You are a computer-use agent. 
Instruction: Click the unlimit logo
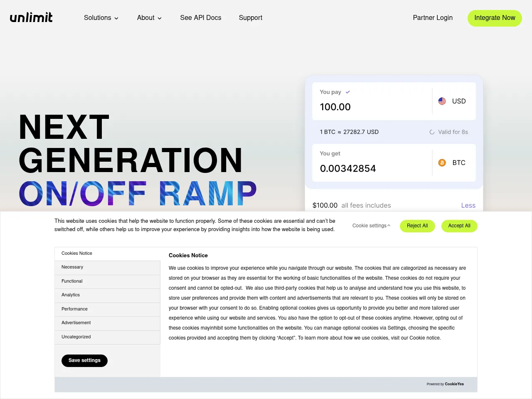[31, 17]
